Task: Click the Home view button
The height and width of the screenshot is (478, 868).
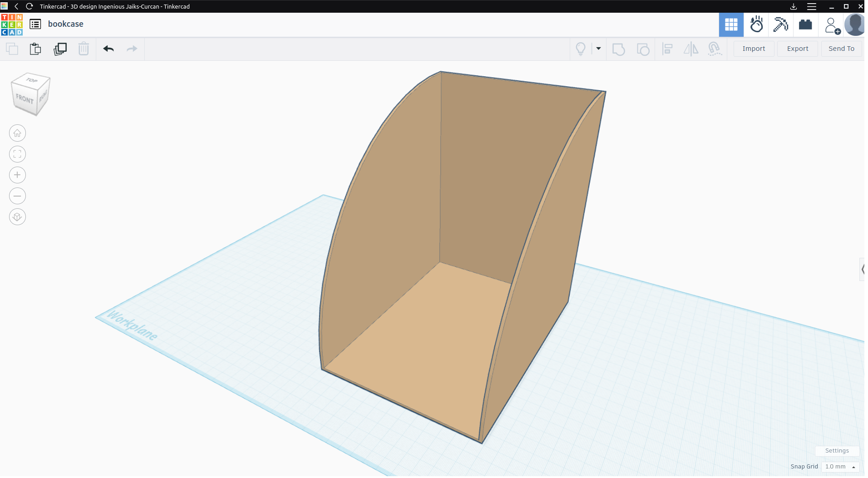Action: point(17,133)
